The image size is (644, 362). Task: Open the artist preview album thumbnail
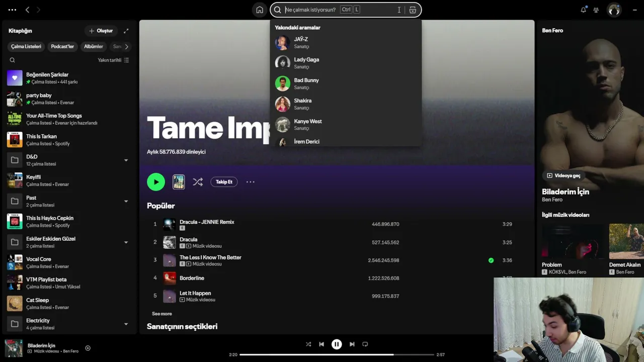[179, 182]
